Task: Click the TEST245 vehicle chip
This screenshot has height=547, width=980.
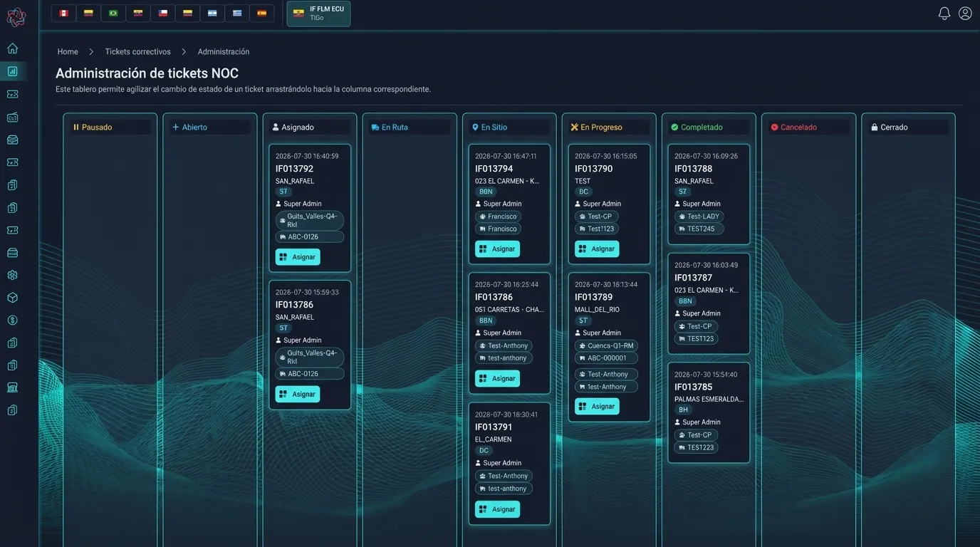Action: click(699, 229)
